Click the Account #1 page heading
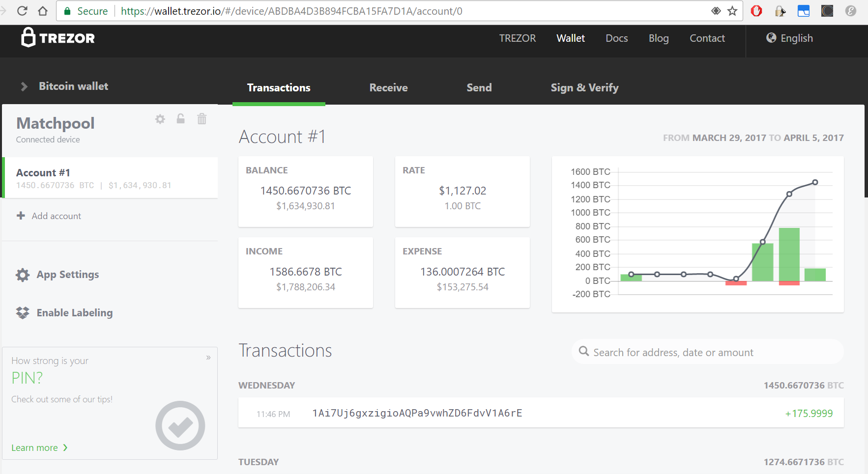Image resolution: width=868 pixels, height=474 pixels. click(282, 137)
